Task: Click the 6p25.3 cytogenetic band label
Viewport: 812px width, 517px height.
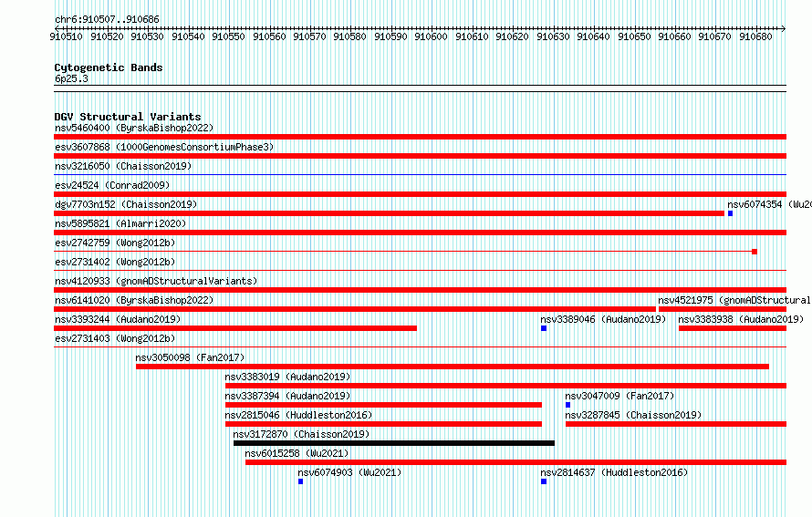Action: pyautogui.click(x=71, y=78)
